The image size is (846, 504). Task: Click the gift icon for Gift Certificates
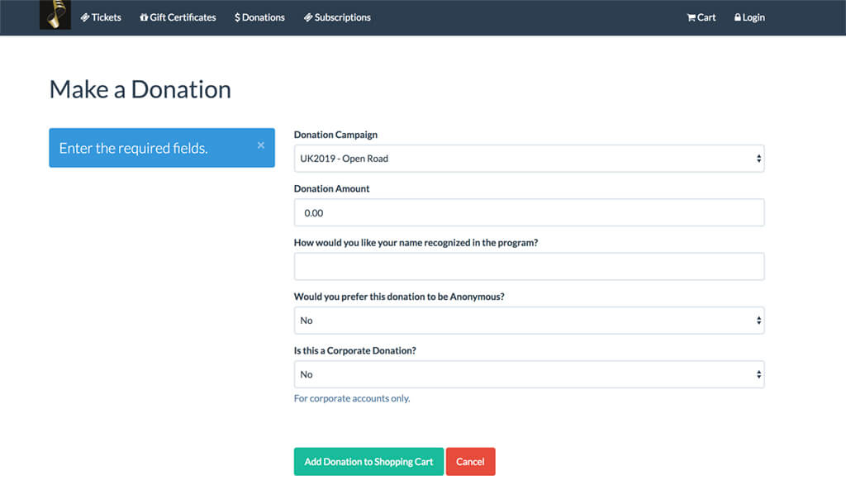[x=144, y=17]
